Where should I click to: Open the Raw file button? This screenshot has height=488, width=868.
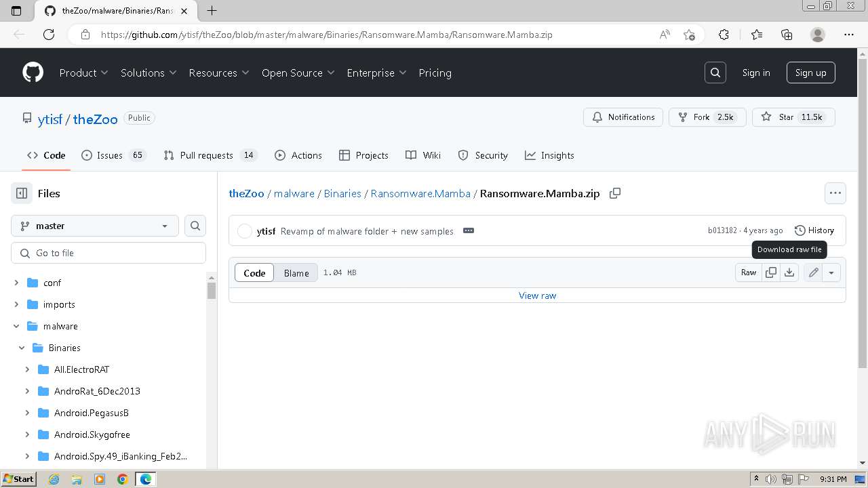point(749,272)
